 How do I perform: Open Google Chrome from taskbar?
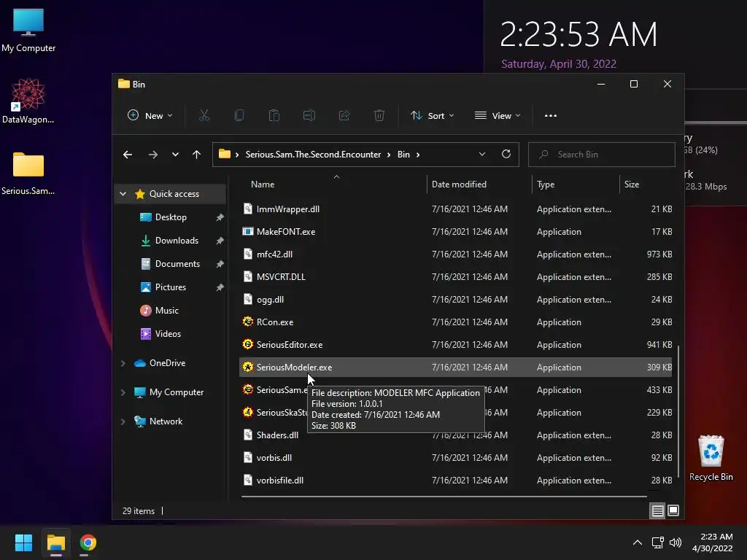click(88, 542)
